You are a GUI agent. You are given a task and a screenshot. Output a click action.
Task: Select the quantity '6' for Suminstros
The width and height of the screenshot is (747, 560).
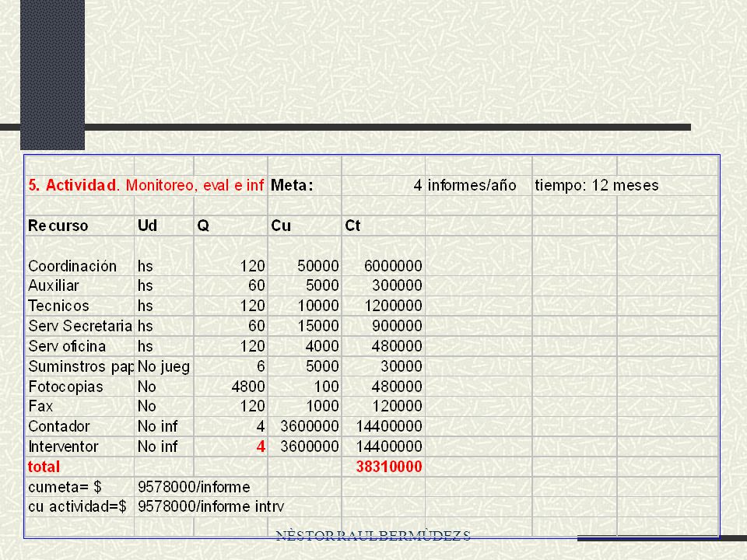click(261, 366)
